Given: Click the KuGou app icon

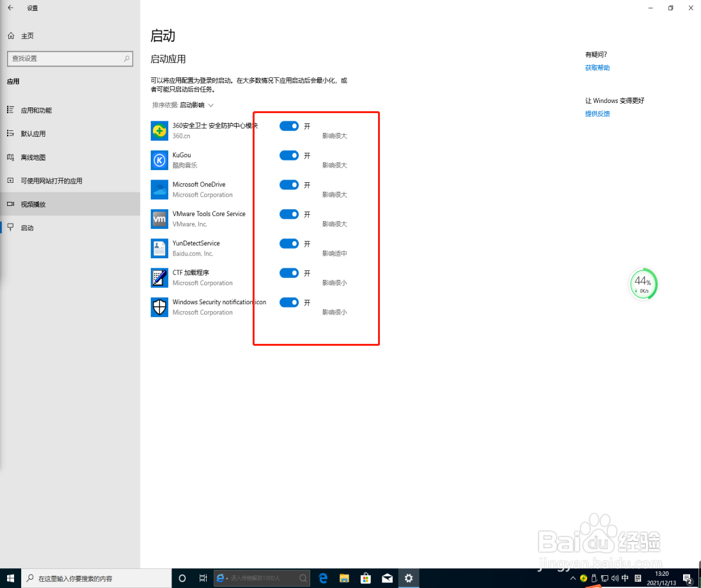Looking at the screenshot, I should [x=159, y=160].
